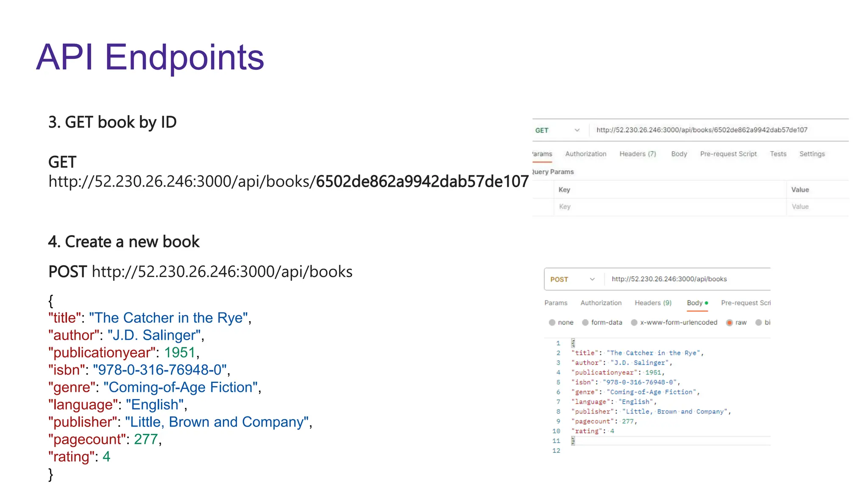The height and width of the screenshot is (488, 868).
Task: Click the closing brace on editor line 11
Action: pos(573,441)
